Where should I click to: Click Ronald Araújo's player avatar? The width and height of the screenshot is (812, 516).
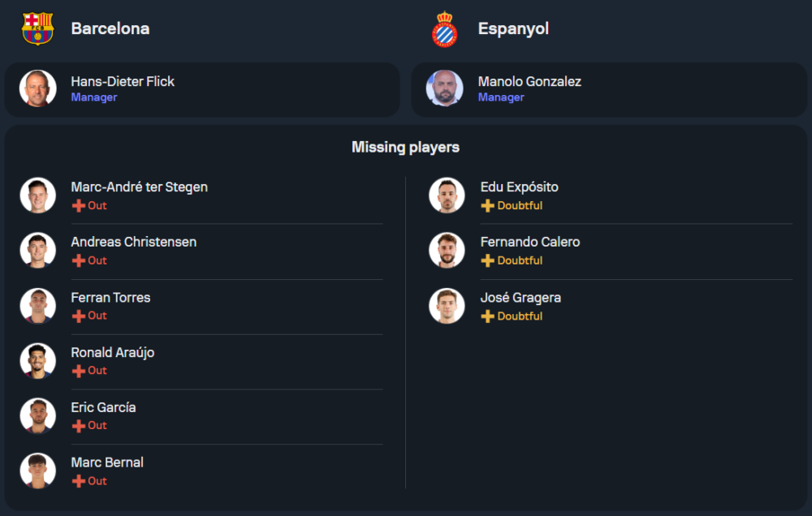[x=38, y=361]
